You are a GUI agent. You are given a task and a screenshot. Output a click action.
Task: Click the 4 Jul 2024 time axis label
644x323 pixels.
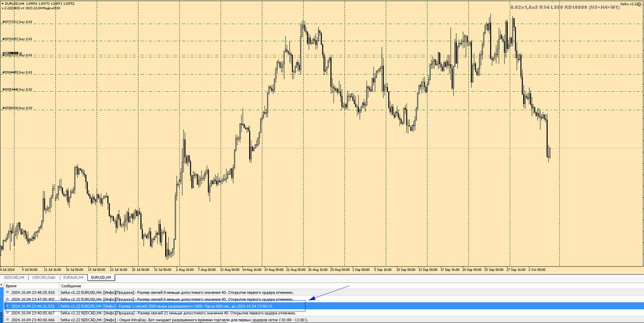[7, 269]
